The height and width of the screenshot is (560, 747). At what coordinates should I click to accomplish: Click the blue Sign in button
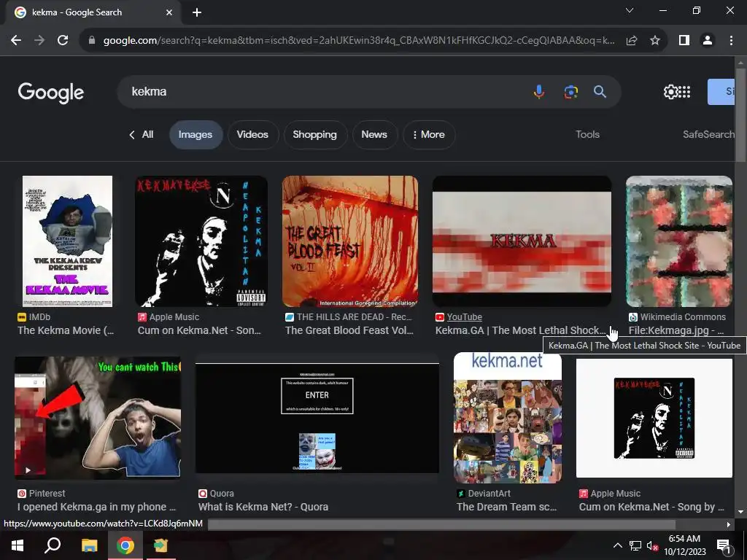721,92
